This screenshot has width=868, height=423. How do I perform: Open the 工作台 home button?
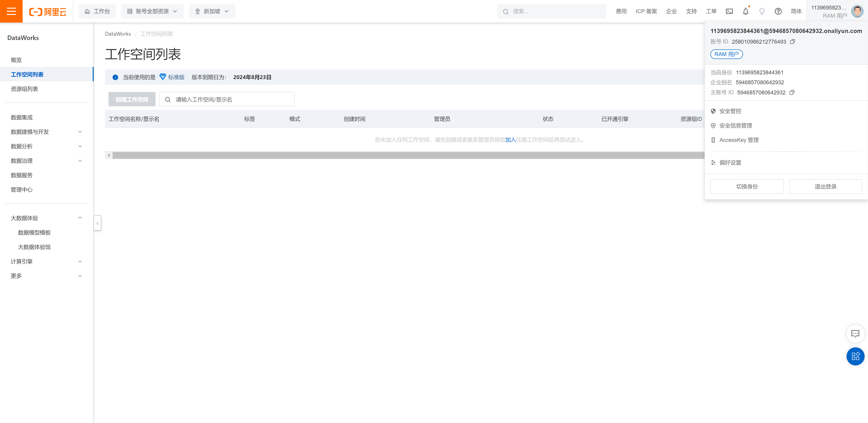pos(97,12)
